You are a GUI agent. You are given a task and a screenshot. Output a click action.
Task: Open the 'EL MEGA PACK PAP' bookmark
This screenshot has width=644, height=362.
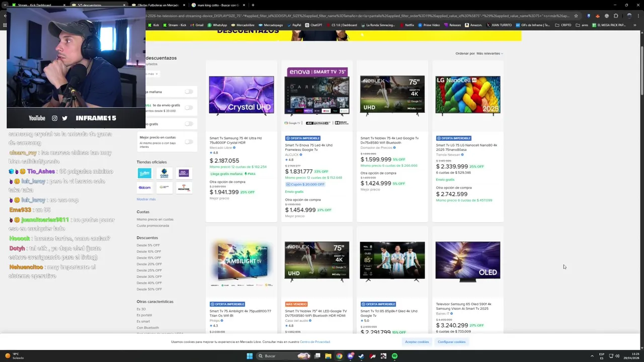[x=609, y=25]
